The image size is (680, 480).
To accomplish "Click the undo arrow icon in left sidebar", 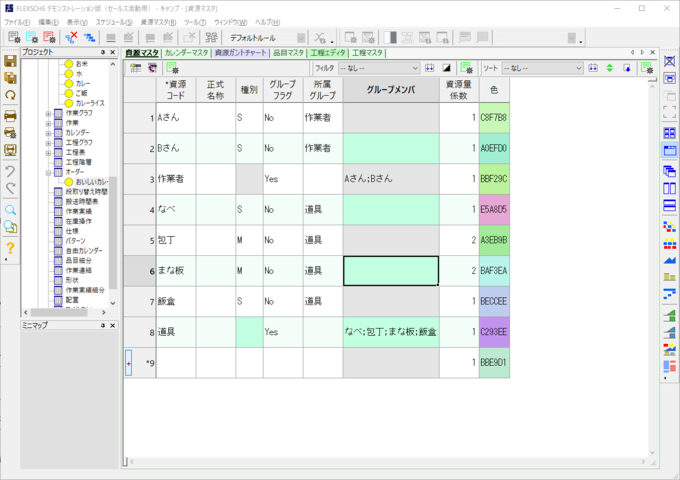I will 10,171.
